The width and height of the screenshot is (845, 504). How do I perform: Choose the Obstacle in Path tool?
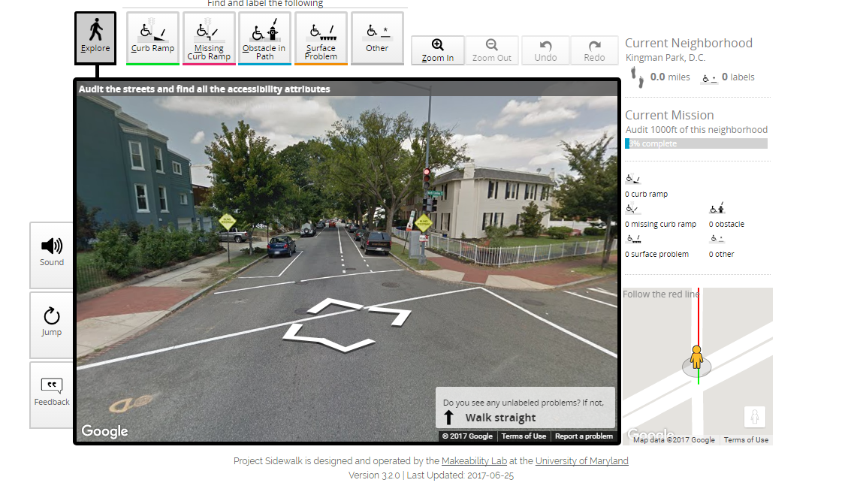click(264, 38)
